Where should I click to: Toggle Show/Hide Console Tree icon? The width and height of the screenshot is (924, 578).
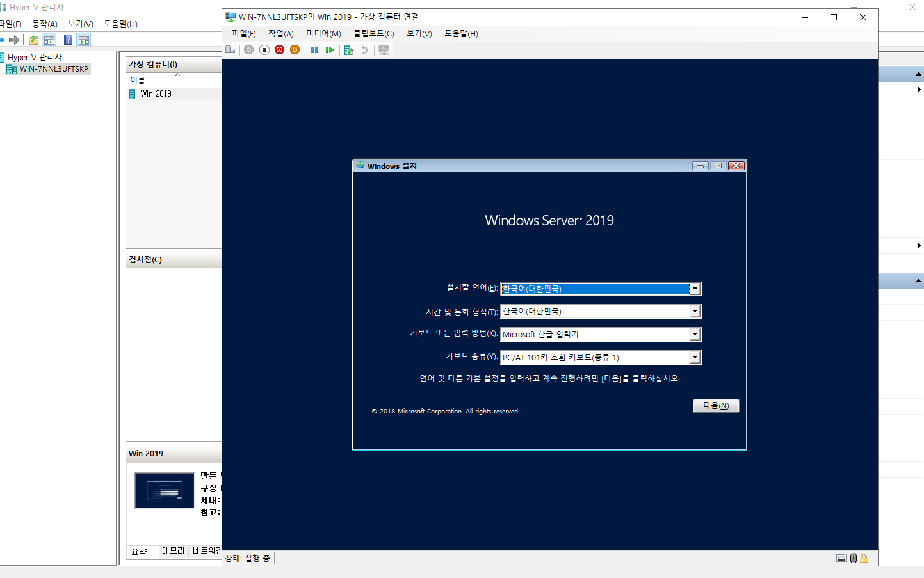(49, 40)
